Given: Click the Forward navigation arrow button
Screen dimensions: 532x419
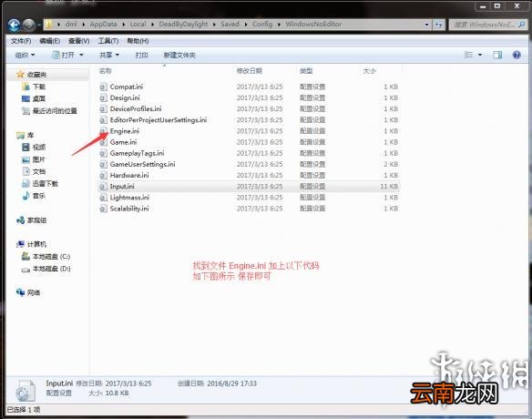Looking at the screenshot, I should tap(29, 25).
